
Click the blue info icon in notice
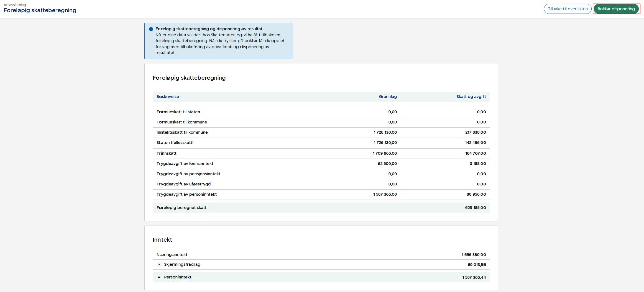[x=151, y=29]
